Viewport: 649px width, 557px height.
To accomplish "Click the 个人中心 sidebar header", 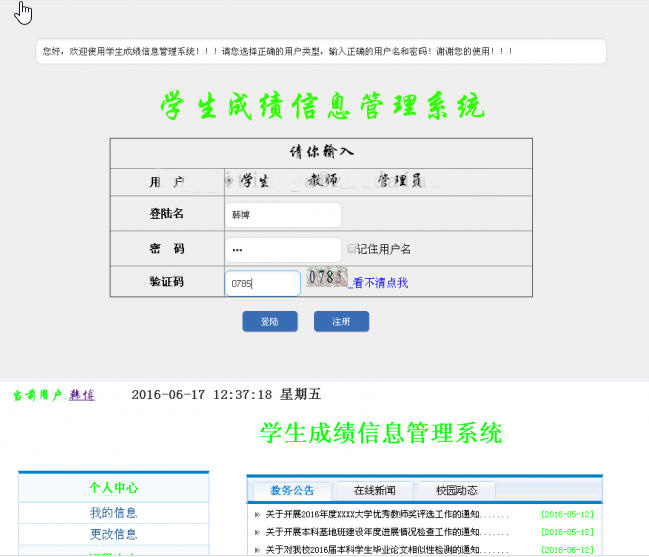I will (x=113, y=488).
